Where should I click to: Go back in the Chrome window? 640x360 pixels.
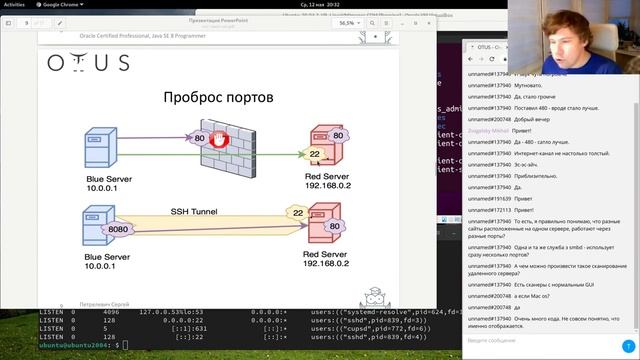(471, 59)
